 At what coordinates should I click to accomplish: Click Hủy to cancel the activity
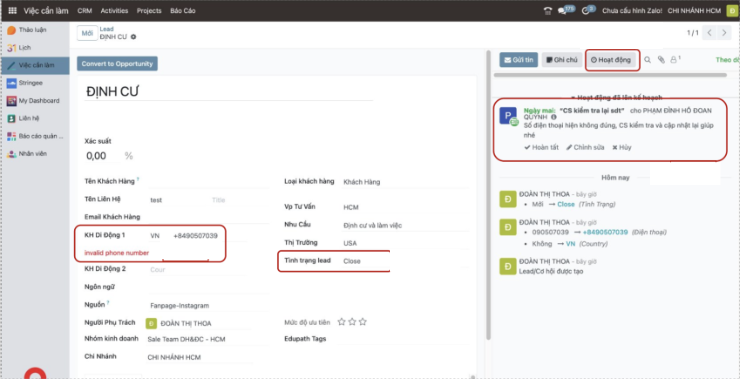622,147
